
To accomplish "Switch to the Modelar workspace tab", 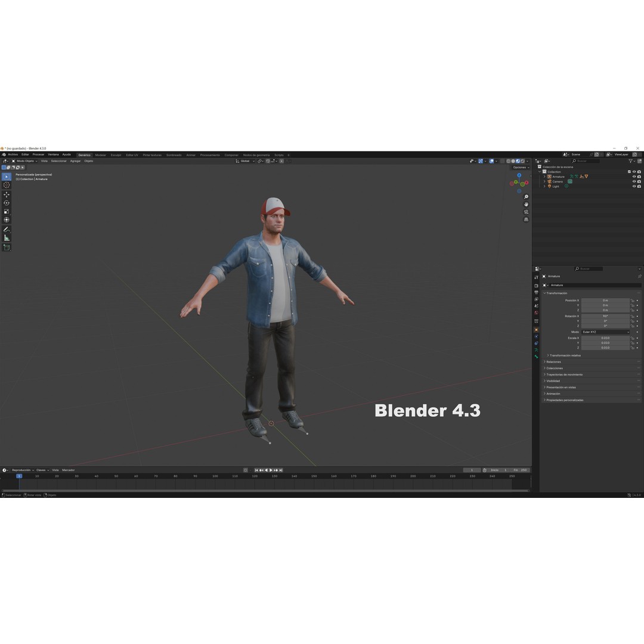I will tap(101, 155).
